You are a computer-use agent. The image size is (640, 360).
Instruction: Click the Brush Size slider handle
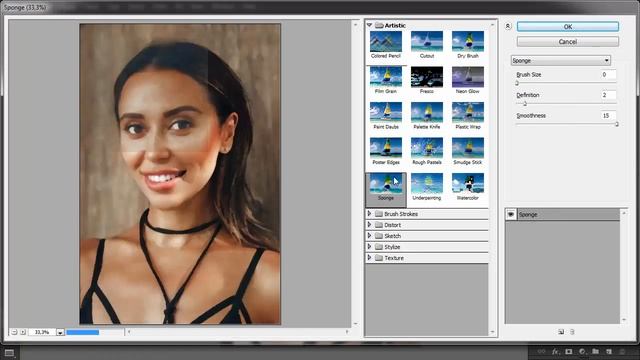(x=517, y=83)
